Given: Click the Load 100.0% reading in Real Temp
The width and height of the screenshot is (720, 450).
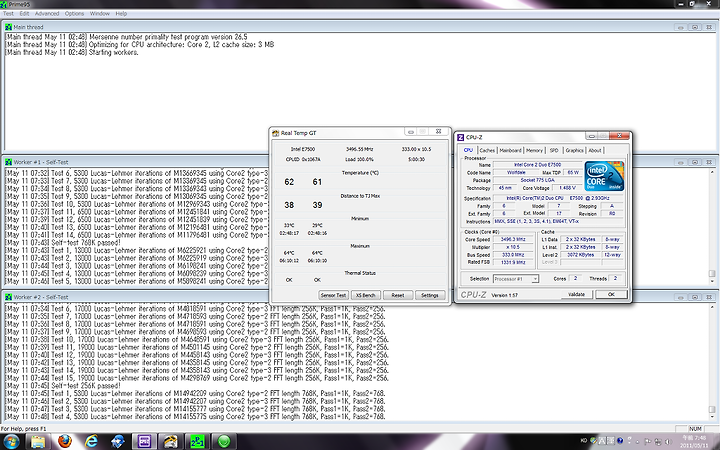Looking at the screenshot, I should tap(359, 159).
